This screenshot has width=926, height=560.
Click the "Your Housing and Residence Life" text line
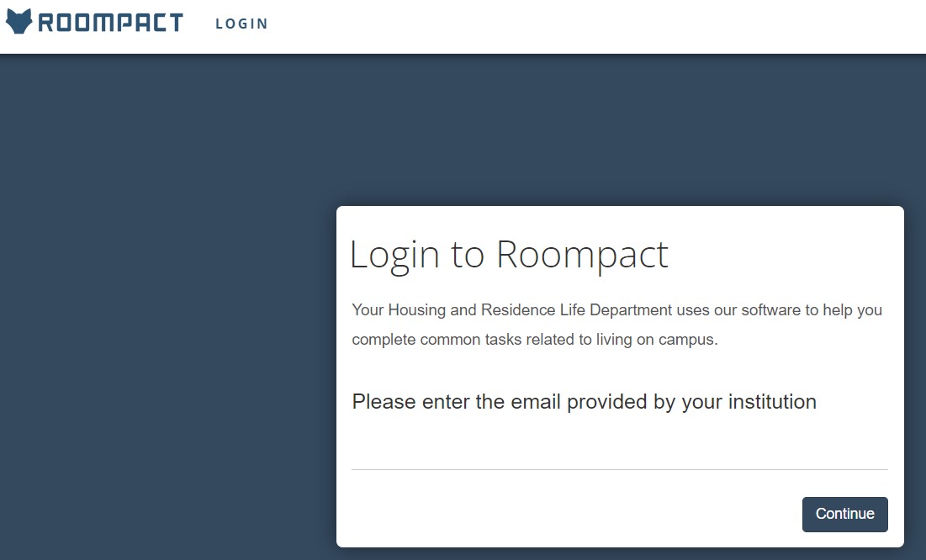616,310
